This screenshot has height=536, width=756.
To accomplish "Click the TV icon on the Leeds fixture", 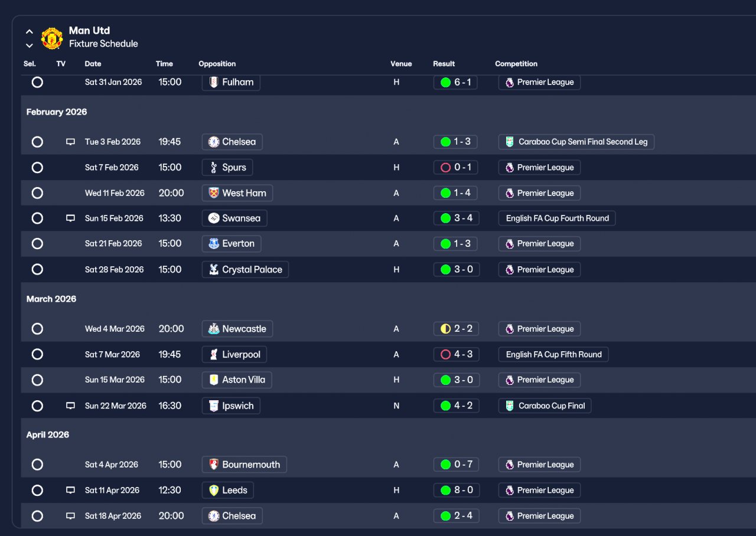I will (70, 490).
